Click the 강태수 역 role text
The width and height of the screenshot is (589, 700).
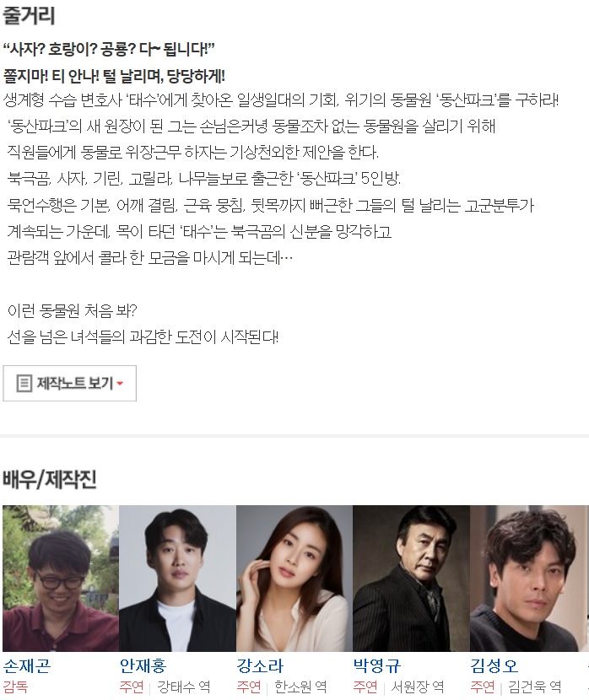[183, 687]
